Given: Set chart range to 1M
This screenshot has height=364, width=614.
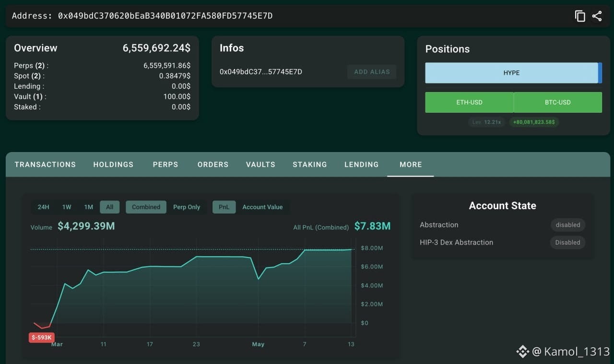Looking at the screenshot, I should [89, 207].
